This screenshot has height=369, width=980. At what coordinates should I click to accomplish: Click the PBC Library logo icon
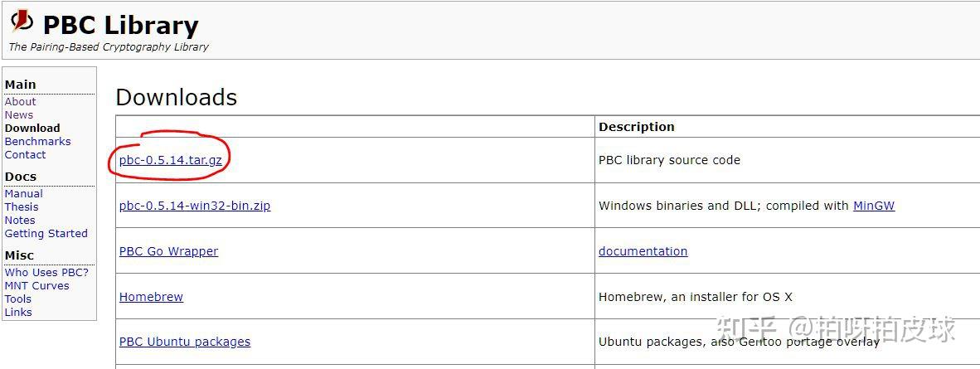[22, 20]
